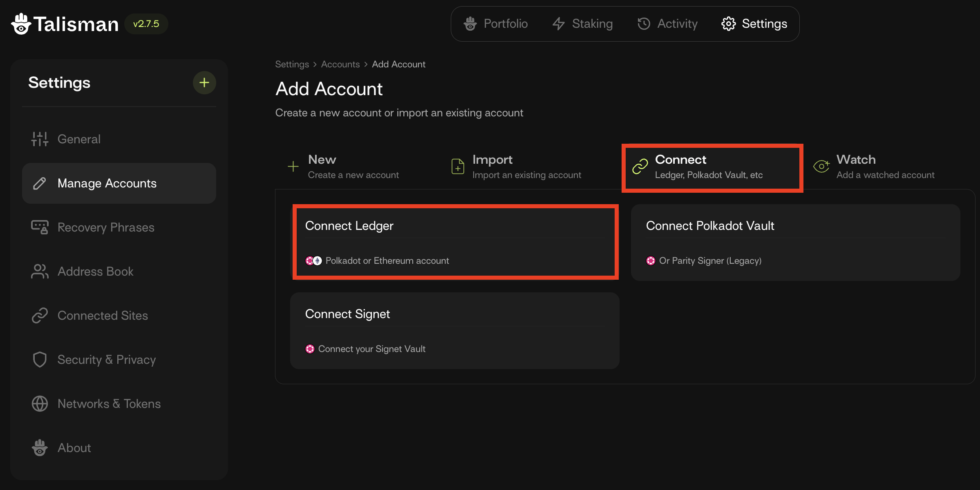
Task: Select Manage Accounts in sidebar
Action: coord(107,183)
